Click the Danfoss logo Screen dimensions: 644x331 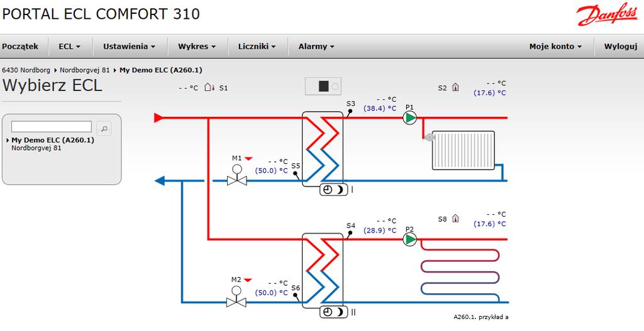tap(607, 16)
